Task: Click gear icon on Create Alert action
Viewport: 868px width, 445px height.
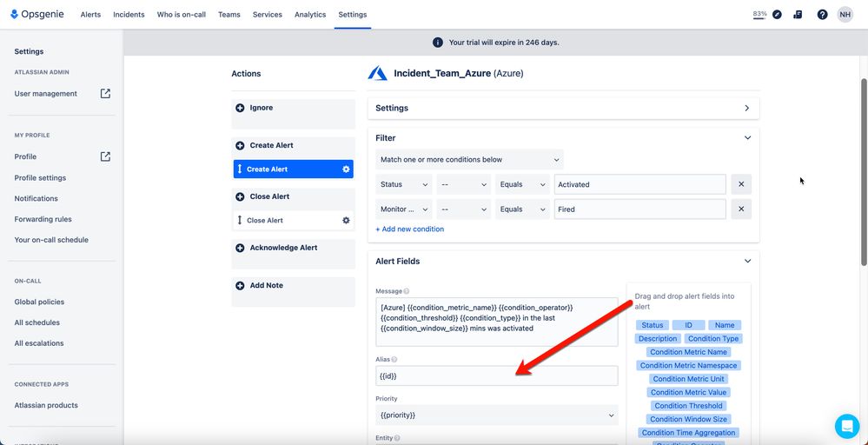Action: 346,169
